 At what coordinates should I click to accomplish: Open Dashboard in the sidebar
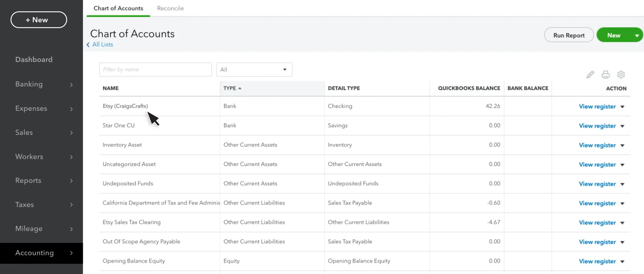pos(34,60)
